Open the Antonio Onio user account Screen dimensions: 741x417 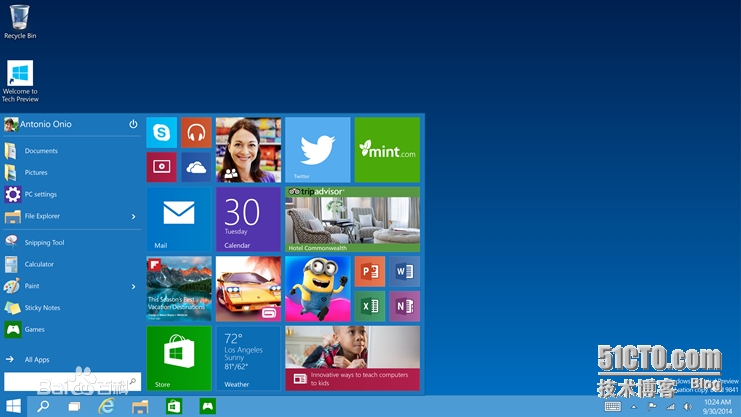point(38,124)
